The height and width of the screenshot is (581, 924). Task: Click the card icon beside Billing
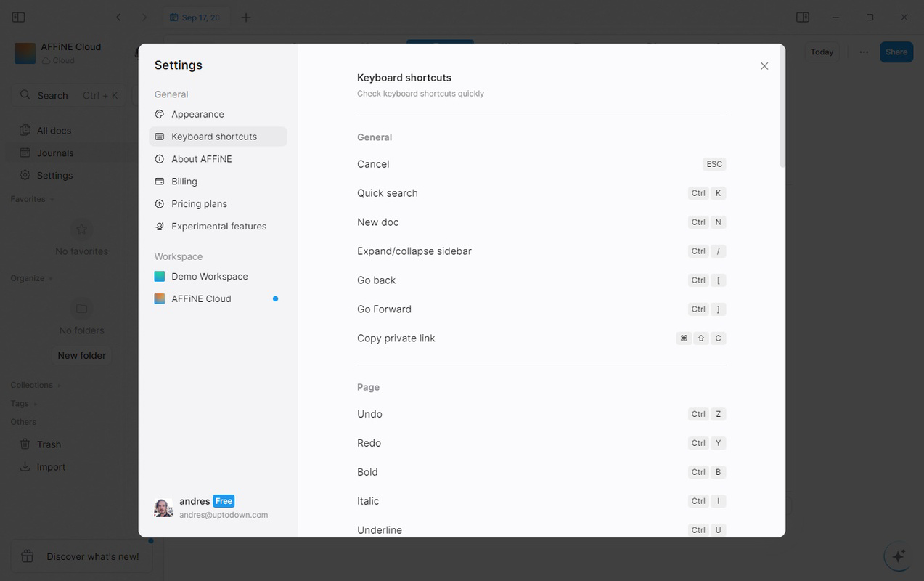[160, 182]
